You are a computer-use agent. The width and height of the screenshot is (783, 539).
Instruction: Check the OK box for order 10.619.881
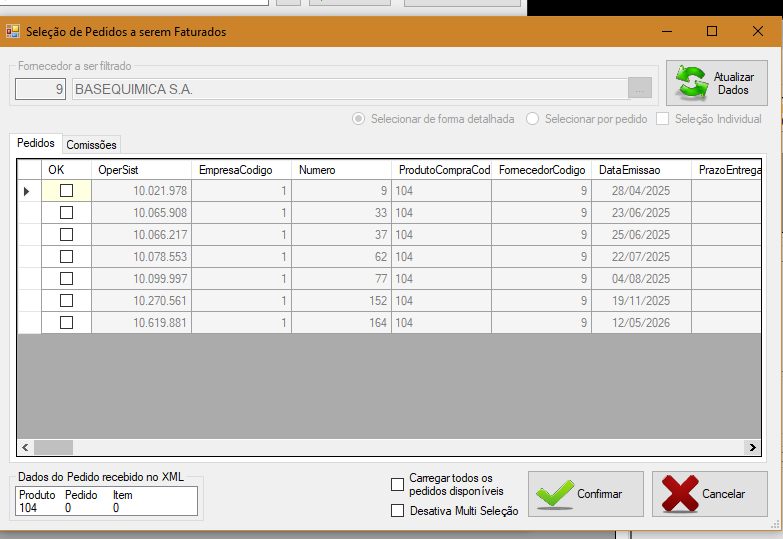pos(66,322)
